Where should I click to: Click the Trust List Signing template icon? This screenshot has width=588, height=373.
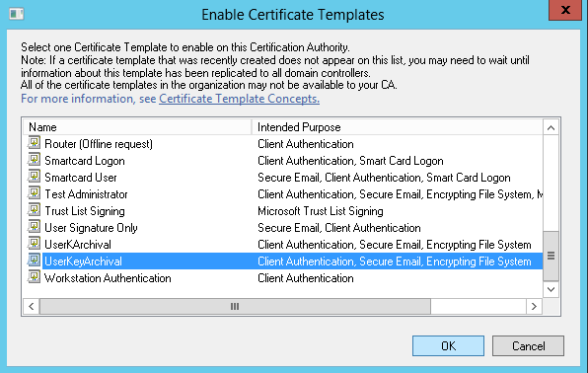pos(34,210)
